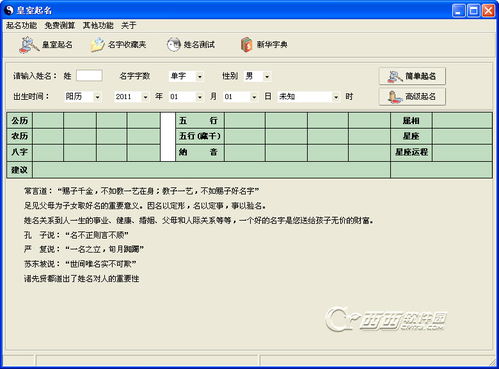Viewport: 499px width, 369px height.
Task: Expand the hour dropdown showing 未知
Action: [x=336, y=97]
